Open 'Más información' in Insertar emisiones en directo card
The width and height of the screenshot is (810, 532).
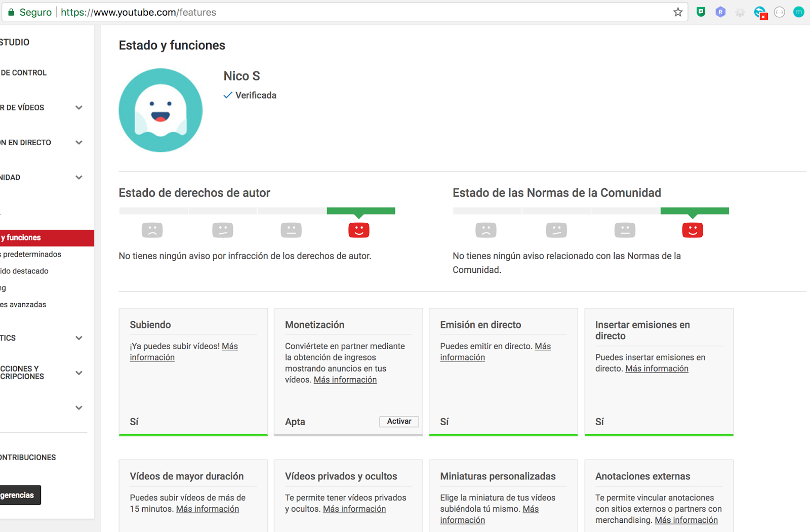click(657, 369)
